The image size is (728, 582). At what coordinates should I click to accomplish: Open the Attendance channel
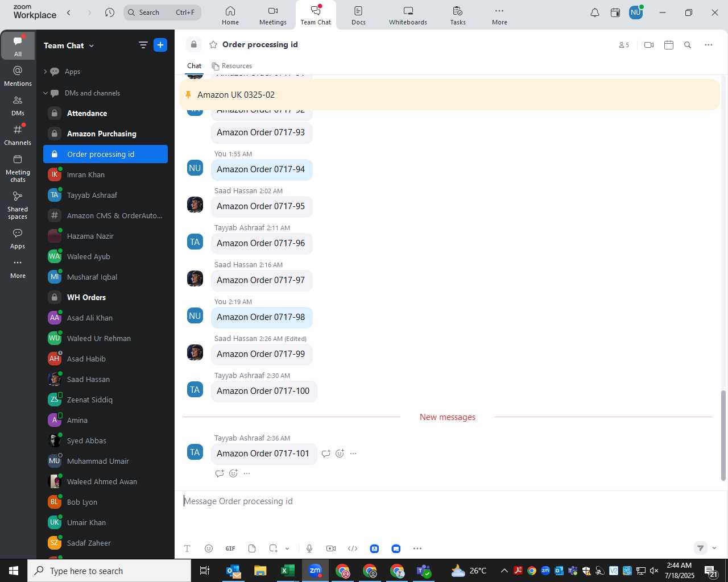pos(105,113)
